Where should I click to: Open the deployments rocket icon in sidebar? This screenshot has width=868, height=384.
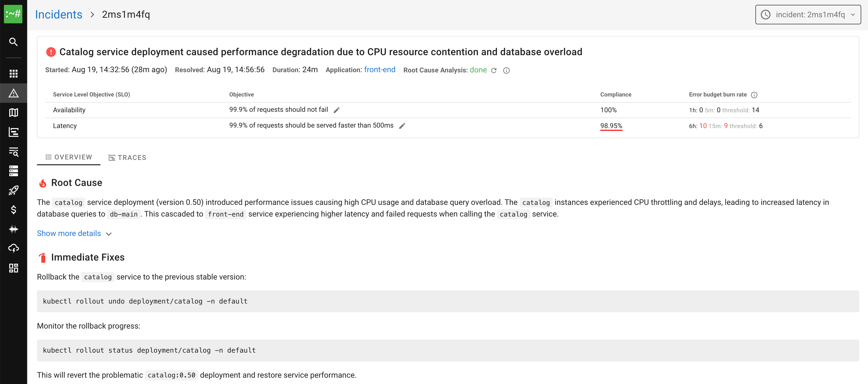[13, 190]
